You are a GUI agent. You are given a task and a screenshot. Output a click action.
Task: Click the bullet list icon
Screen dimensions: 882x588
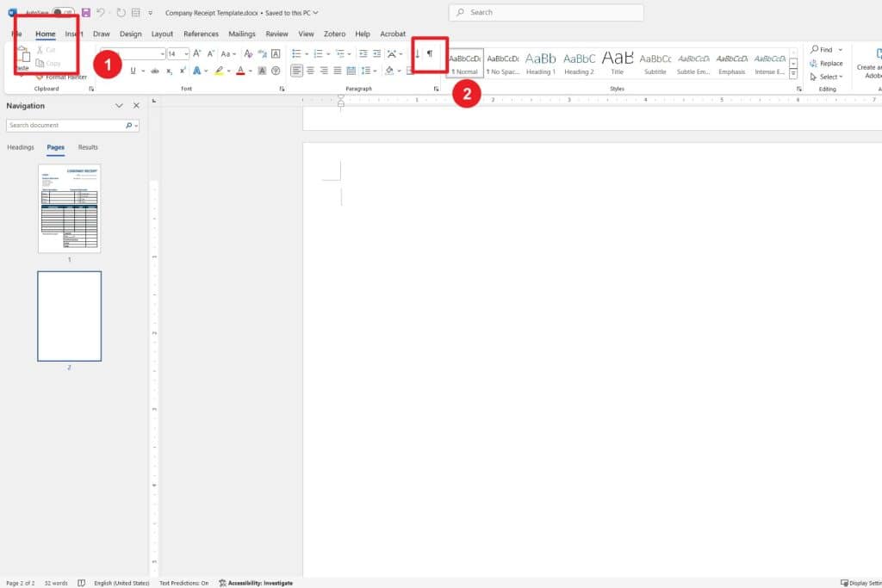(296, 53)
